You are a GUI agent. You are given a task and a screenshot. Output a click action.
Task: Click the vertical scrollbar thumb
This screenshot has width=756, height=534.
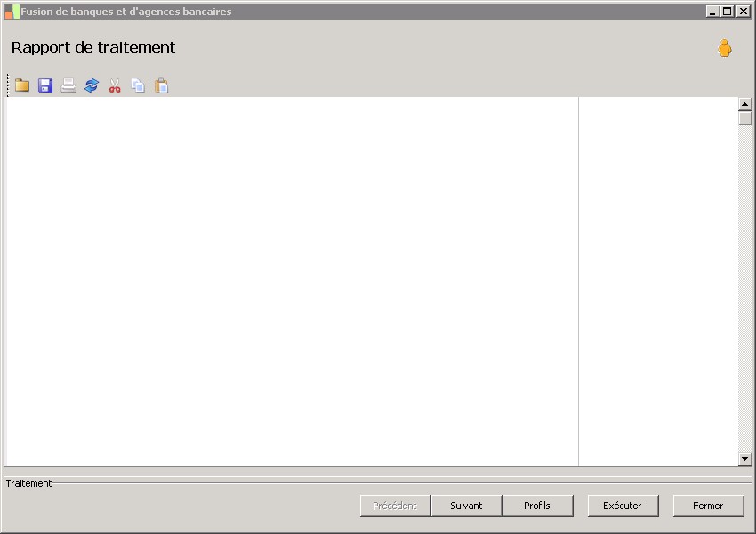(x=745, y=118)
